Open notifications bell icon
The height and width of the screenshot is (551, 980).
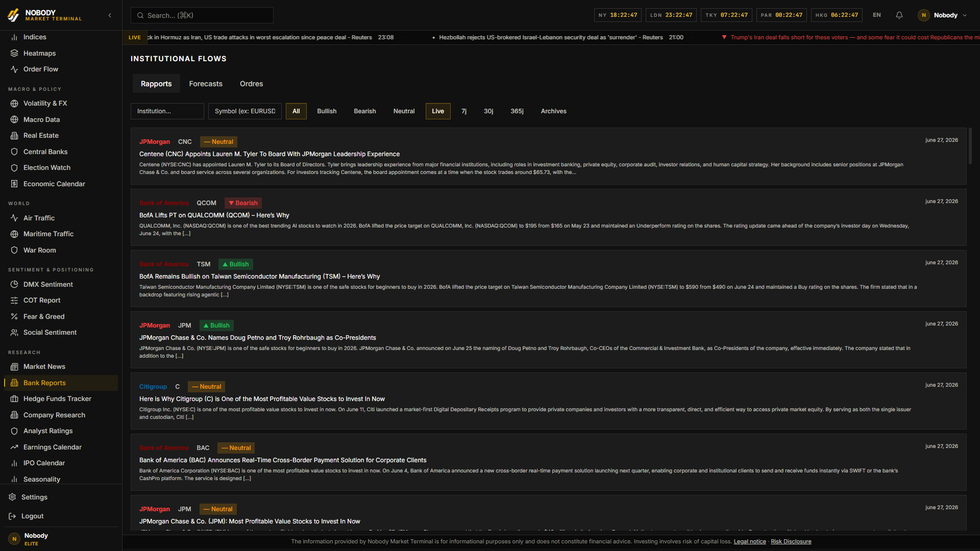[x=899, y=15]
